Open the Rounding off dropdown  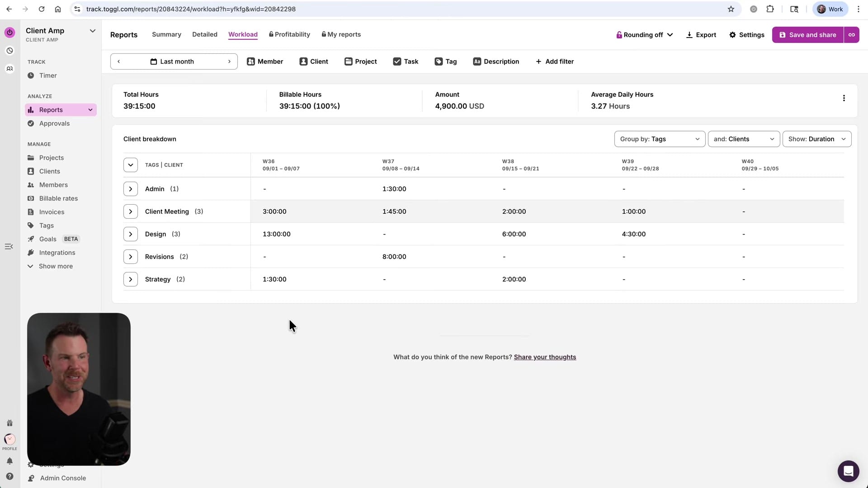click(645, 35)
